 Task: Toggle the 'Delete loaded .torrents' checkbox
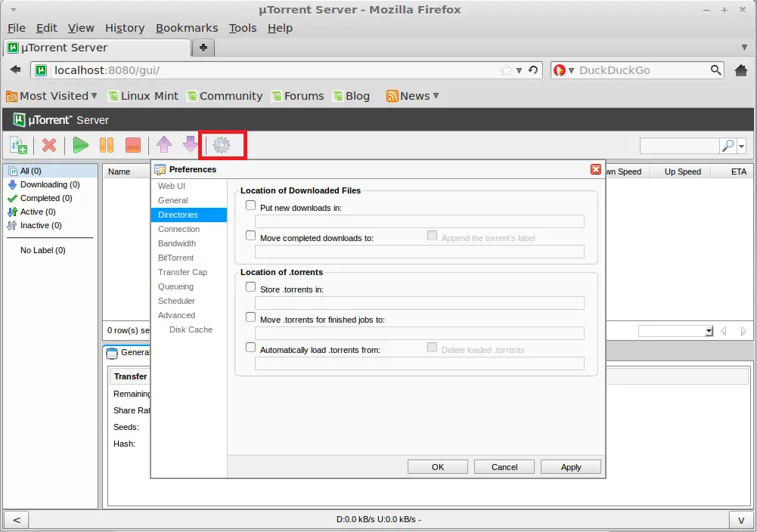[432, 348]
